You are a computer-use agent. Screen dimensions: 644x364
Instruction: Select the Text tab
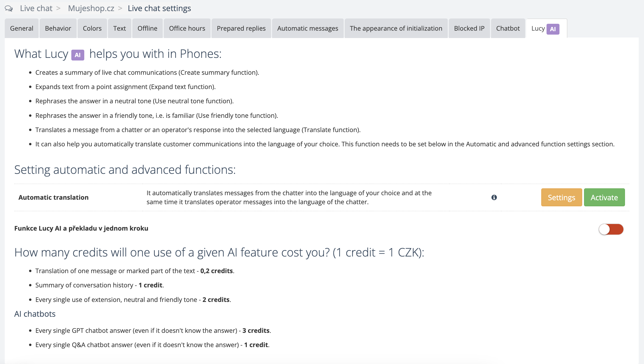pos(119,29)
